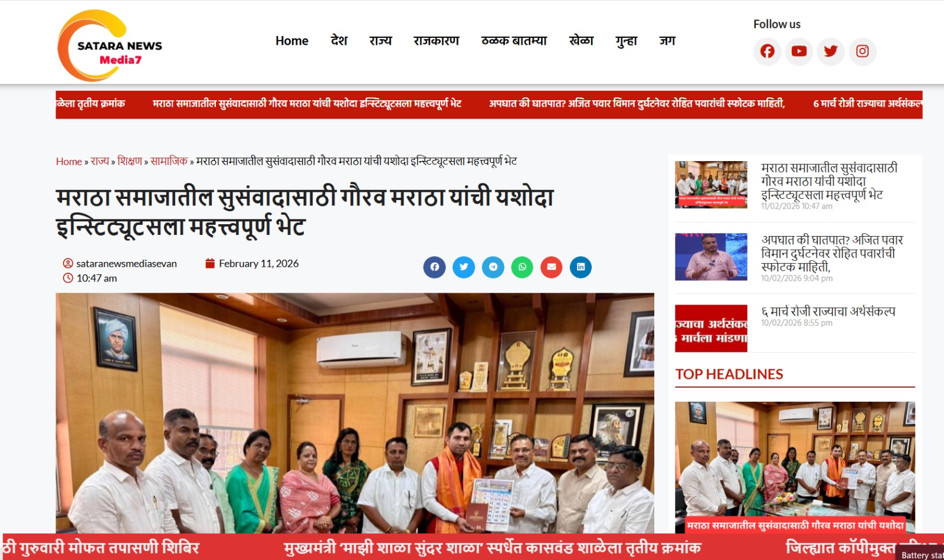Image resolution: width=944 pixels, height=560 pixels.
Task: Go to the खेळ menu section
Action: (581, 41)
